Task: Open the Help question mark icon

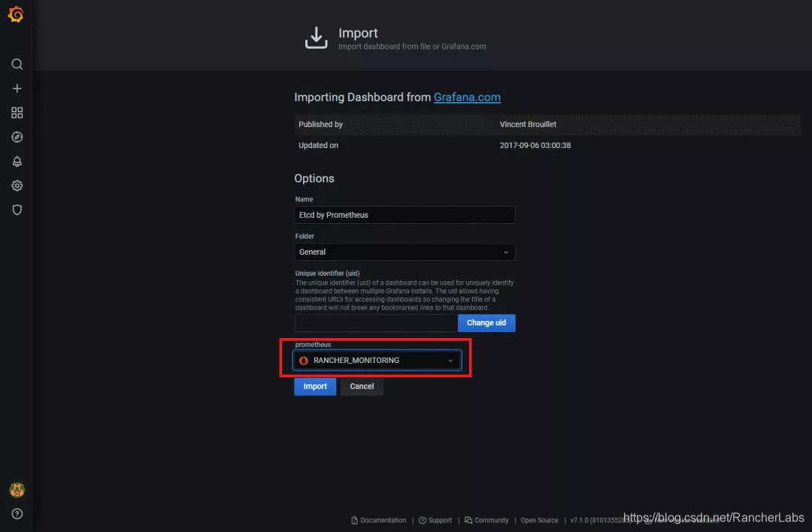Action: click(x=17, y=514)
